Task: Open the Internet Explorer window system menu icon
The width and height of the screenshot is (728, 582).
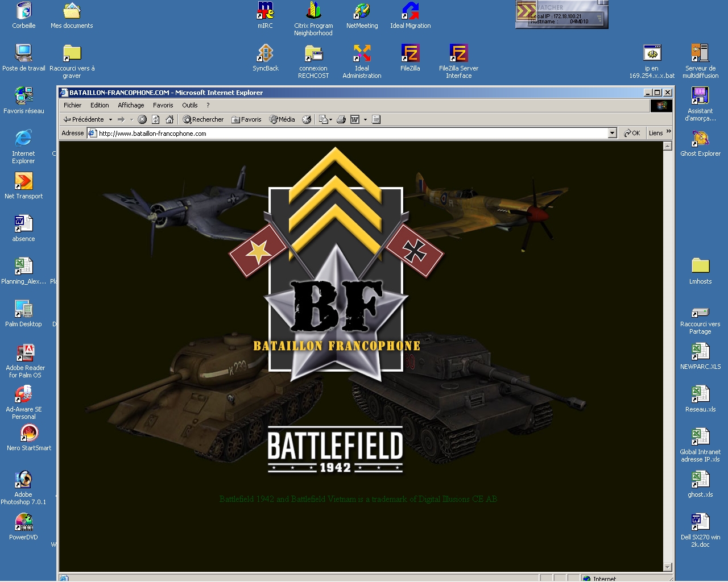Action: pos(64,93)
